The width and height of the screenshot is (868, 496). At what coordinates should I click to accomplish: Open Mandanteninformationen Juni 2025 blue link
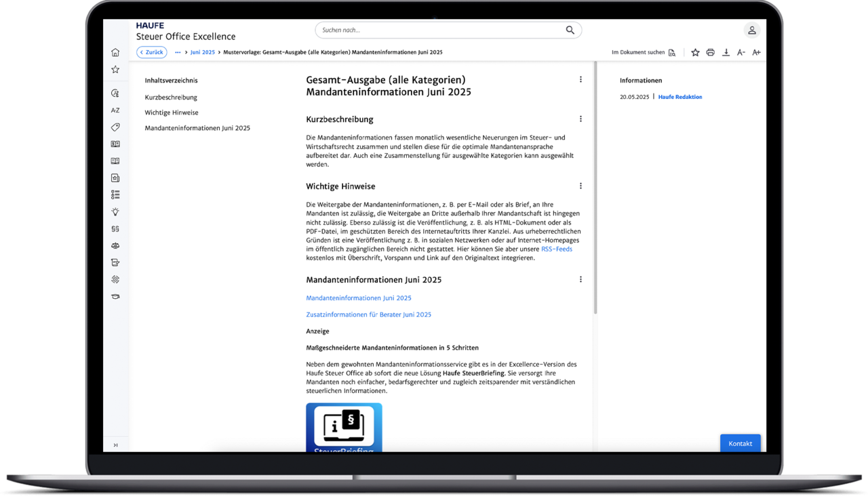coord(359,298)
